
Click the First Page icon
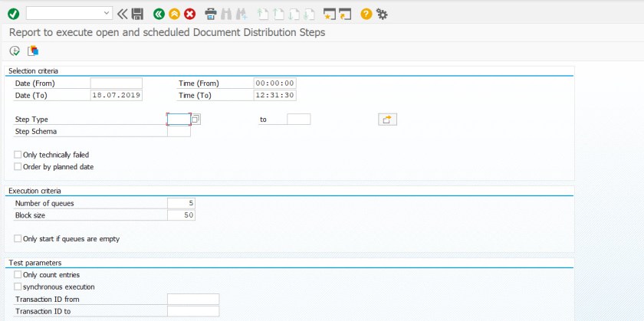[x=262, y=15]
